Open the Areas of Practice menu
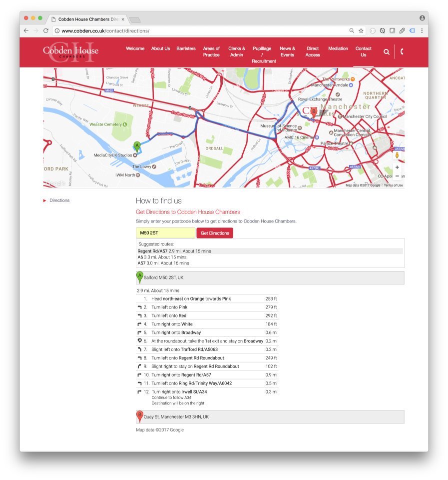The height and width of the screenshot is (480, 448). pos(211,51)
